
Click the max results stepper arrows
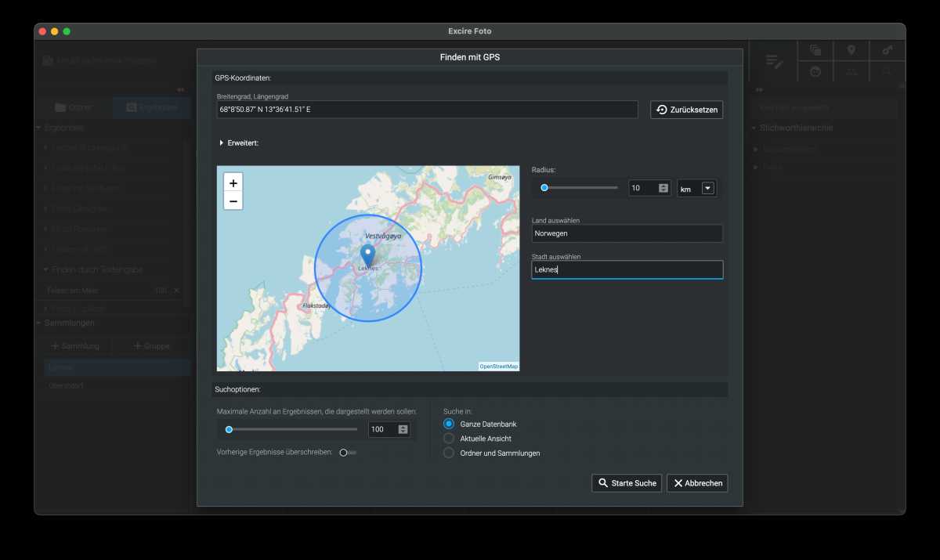point(403,429)
